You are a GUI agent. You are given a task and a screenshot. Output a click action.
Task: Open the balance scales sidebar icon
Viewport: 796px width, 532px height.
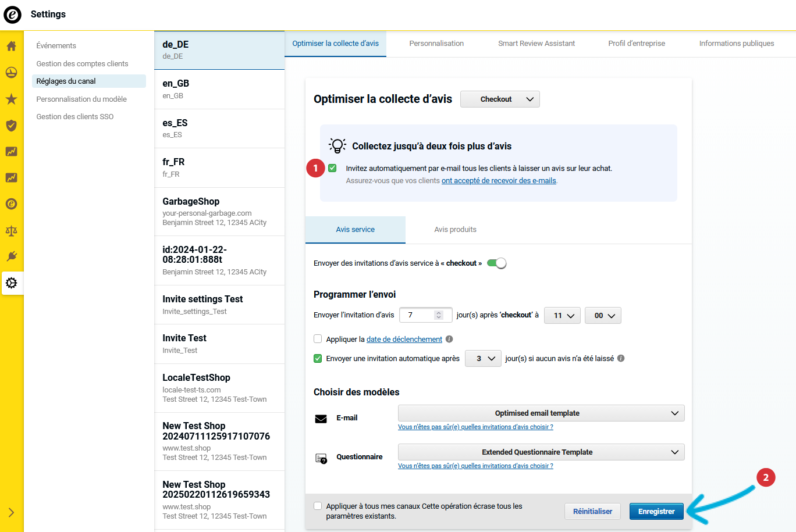point(11,231)
